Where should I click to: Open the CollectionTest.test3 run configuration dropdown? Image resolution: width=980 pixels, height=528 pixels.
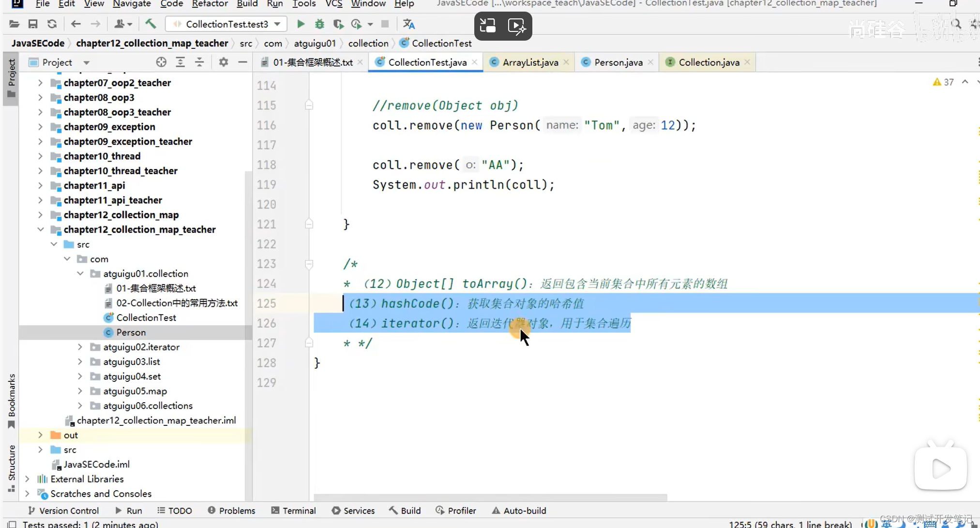(226, 24)
